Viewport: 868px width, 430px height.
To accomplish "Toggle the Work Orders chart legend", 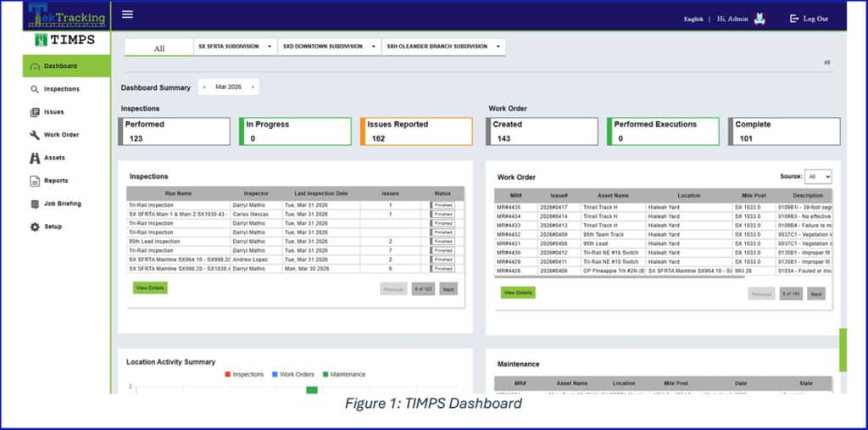I will coord(292,375).
